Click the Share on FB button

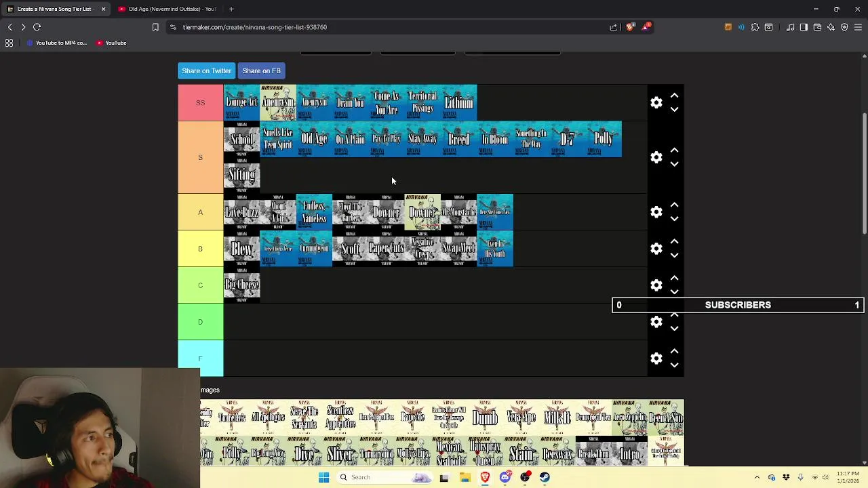(261, 70)
